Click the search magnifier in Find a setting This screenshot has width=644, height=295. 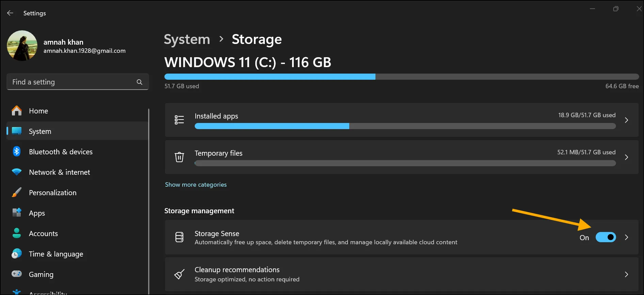139,82
